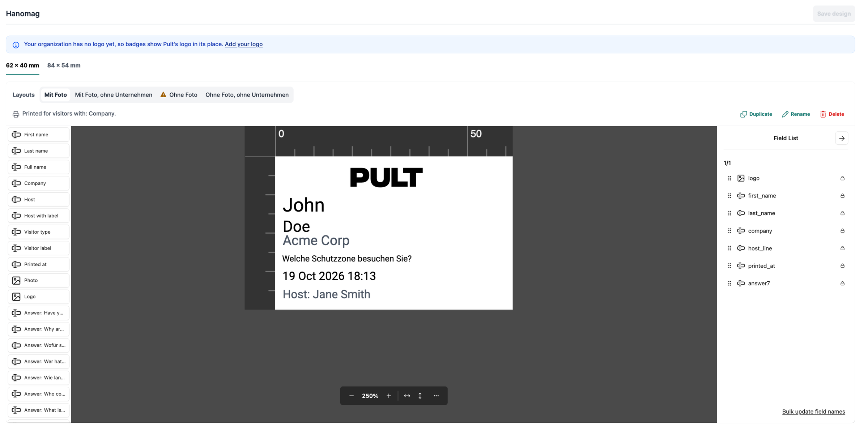Switch to the 84 × 54 mm tab
Screen dimensions: 868x426
(64, 65)
